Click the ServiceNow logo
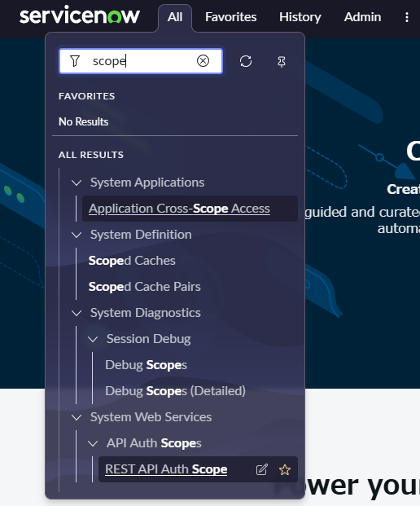 pos(80,15)
